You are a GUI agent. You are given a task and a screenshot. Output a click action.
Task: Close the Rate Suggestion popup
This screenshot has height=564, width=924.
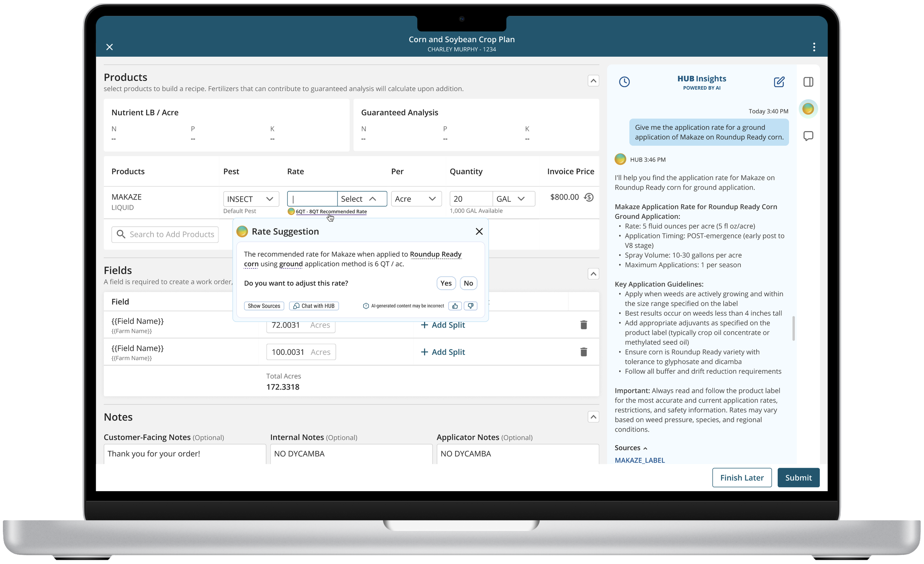point(479,231)
